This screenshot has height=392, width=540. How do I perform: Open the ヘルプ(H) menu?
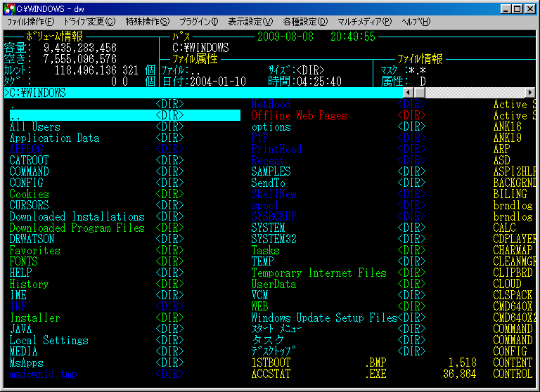tap(416, 22)
